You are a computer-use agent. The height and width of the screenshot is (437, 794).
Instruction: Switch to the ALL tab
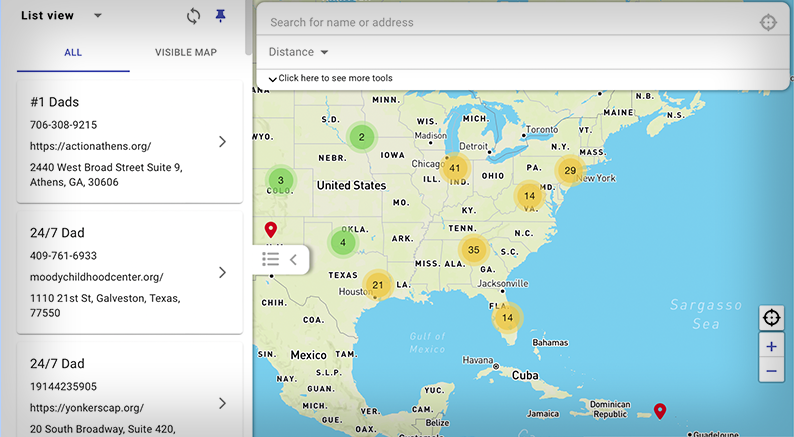pyautogui.click(x=73, y=53)
